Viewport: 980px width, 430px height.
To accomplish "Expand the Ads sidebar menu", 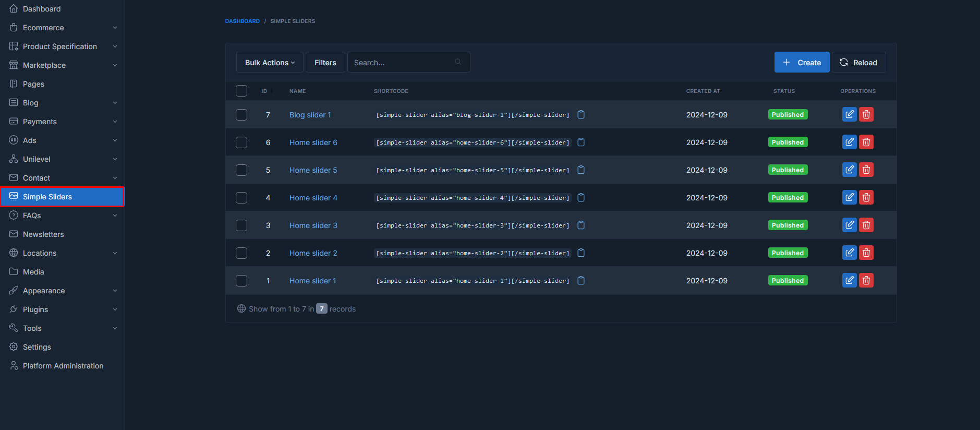I will click(x=63, y=140).
